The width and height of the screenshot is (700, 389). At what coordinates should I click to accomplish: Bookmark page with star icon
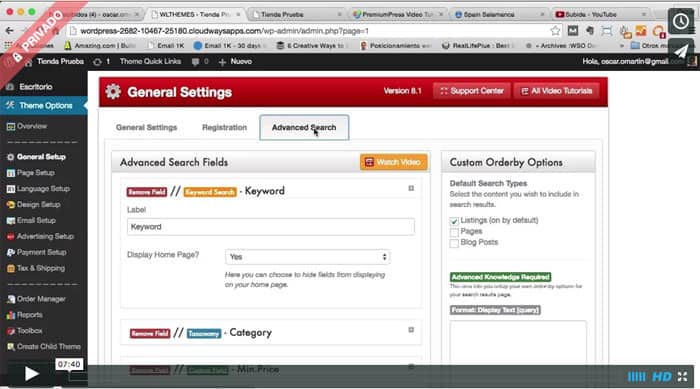click(555, 31)
